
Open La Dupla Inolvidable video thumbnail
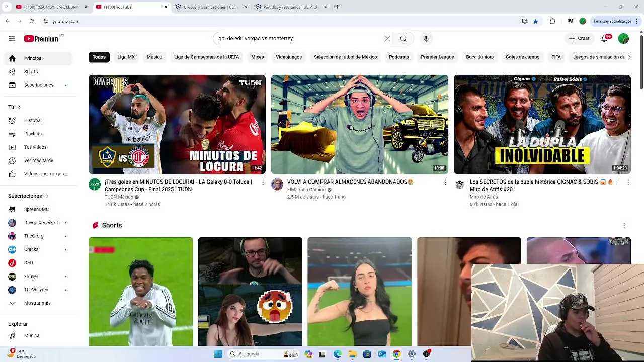[x=542, y=125]
